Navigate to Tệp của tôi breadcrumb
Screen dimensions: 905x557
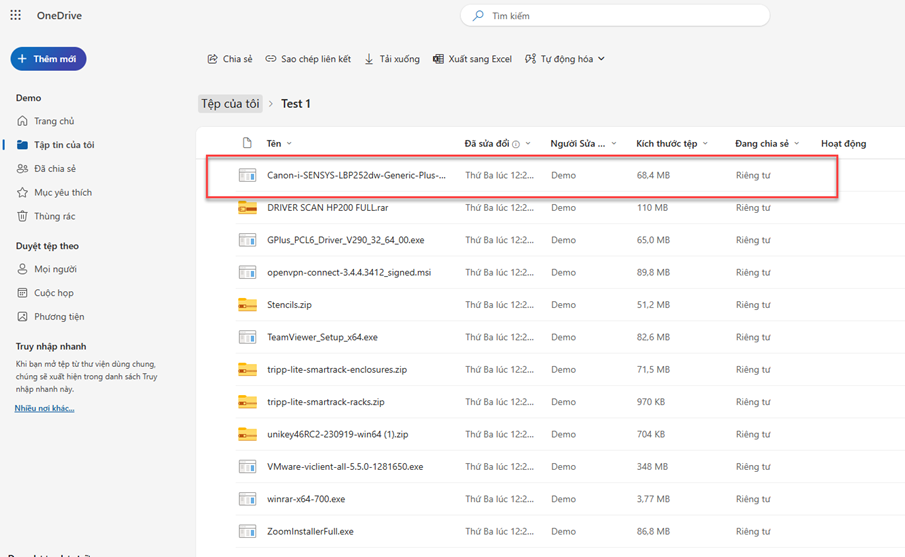pos(230,104)
